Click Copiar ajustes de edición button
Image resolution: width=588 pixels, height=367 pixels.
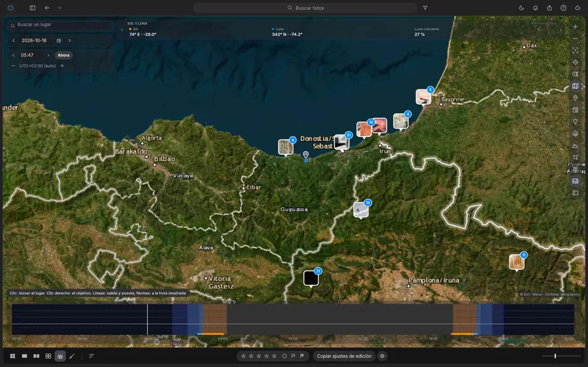pyautogui.click(x=344, y=356)
